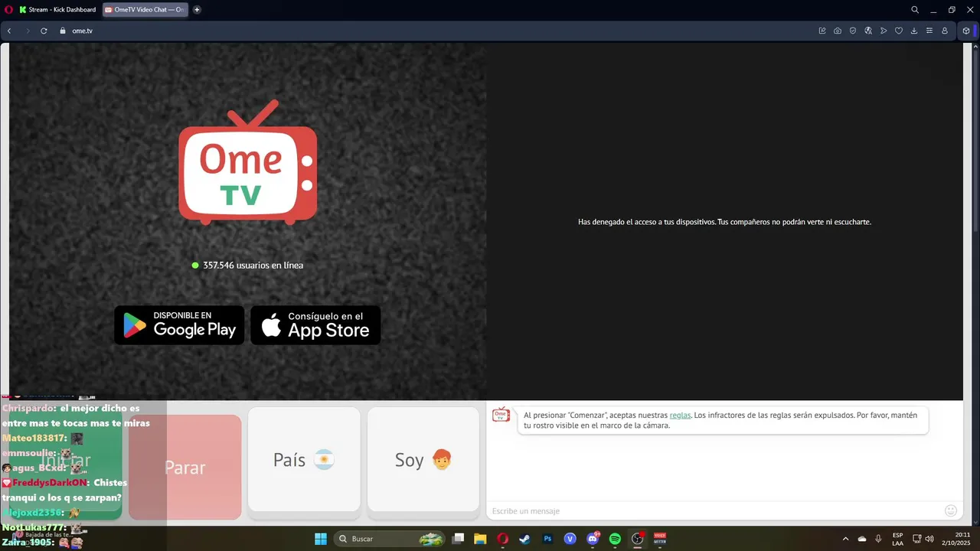Click the 357.546 usuarios en línea text

253,266
